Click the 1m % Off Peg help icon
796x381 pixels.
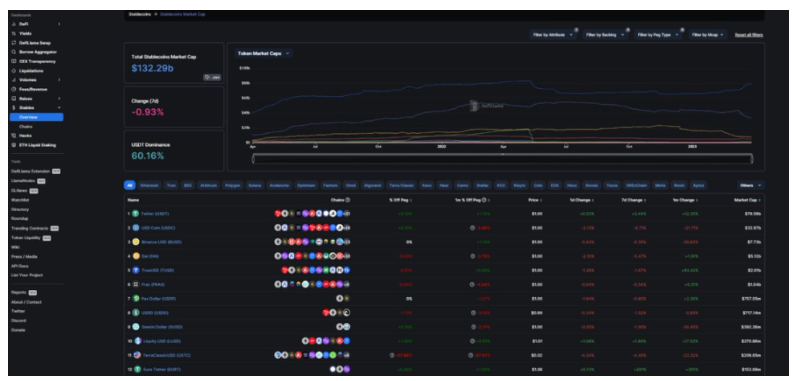484,200
